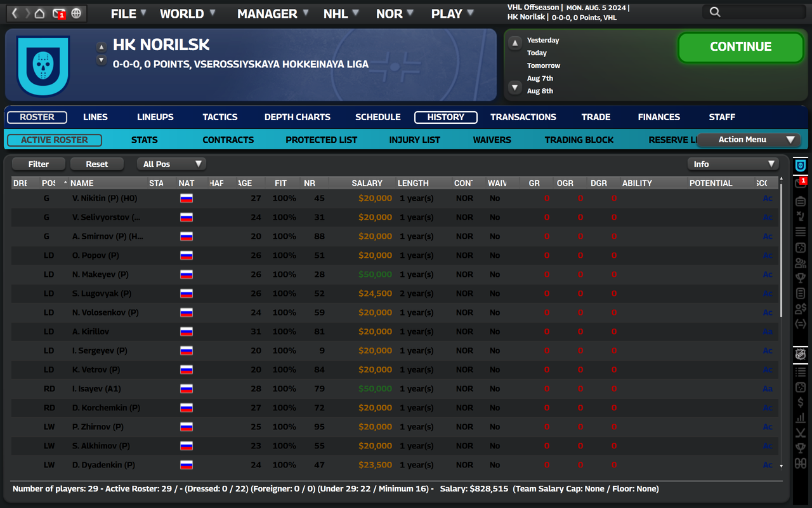Image resolution: width=812 pixels, height=508 pixels.
Task: Switch to the LINES tab
Action: click(95, 117)
